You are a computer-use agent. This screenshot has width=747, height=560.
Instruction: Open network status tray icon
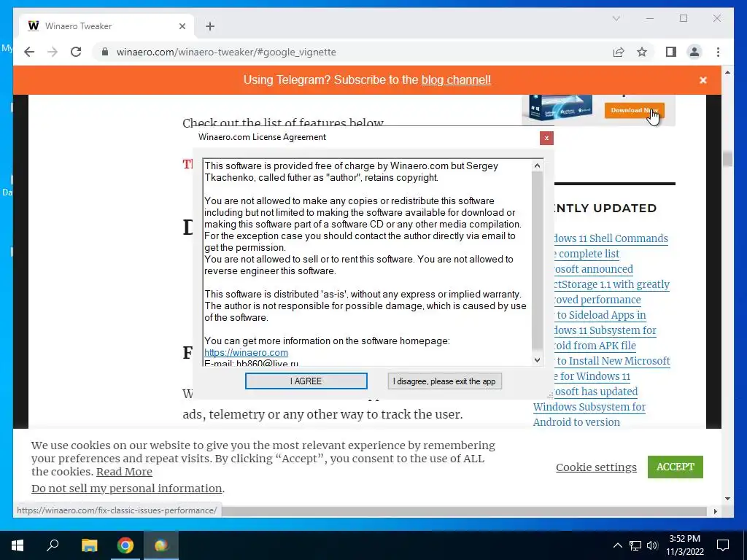point(635,545)
